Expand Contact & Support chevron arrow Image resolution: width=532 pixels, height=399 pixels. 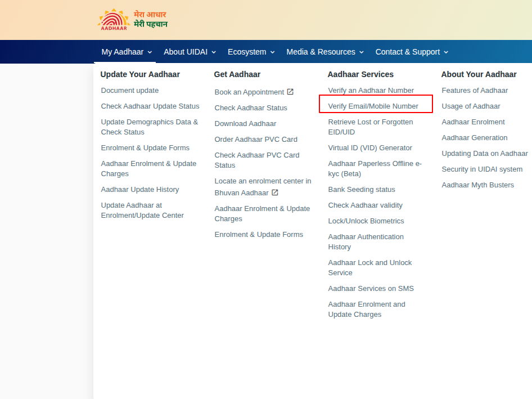pos(446,52)
